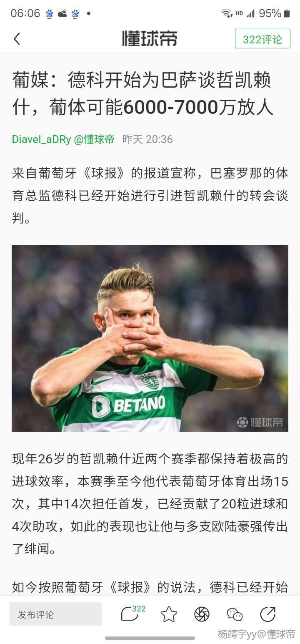300x644 pixels.
Task: Tap the 懂球帝 watermark on photo
Action: [x=260, y=422]
